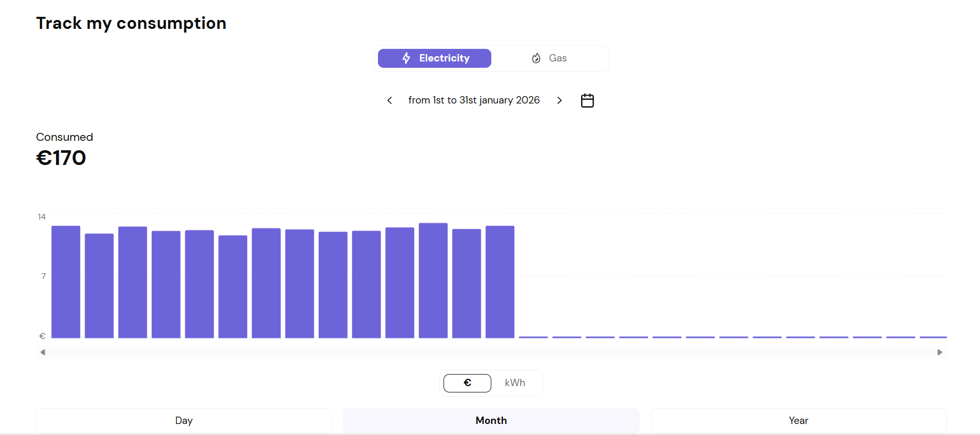Click the flame Gas icon
Viewport: 980px width, 435px height.
(x=536, y=58)
